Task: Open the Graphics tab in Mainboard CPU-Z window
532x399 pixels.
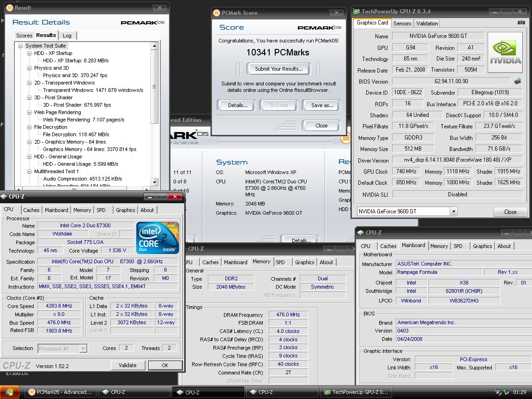Action: pyautogui.click(x=482, y=246)
